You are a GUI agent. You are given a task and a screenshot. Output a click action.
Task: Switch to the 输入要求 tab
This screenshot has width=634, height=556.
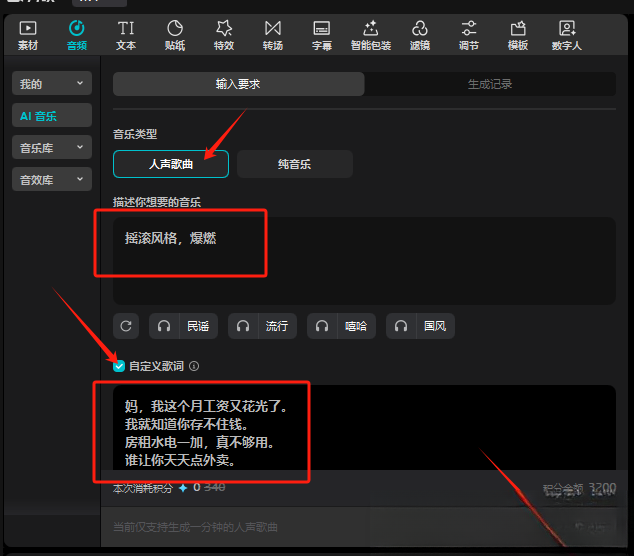pyautogui.click(x=239, y=84)
